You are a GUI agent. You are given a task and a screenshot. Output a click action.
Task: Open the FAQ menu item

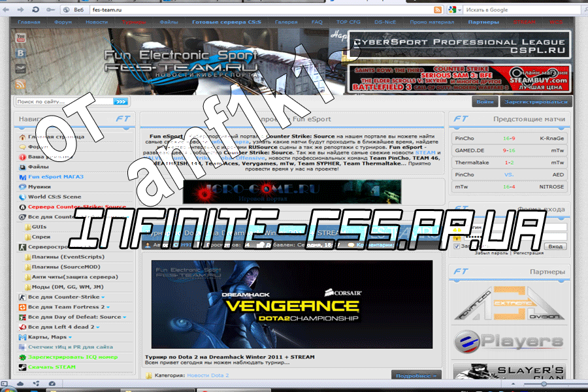(x=317, y=22)
